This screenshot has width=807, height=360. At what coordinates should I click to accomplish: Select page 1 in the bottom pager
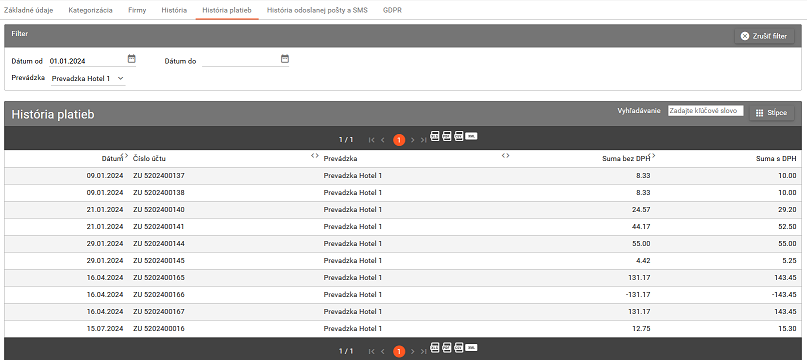pos(398,351)
